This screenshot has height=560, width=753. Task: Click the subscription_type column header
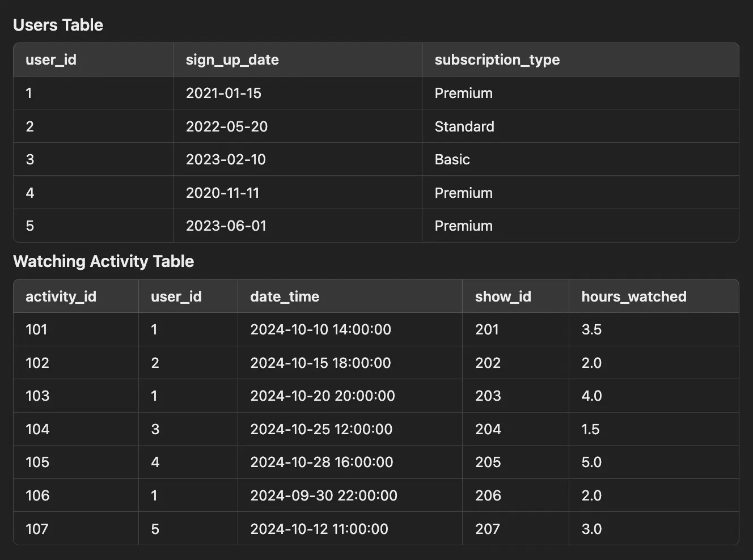point(497,60)
